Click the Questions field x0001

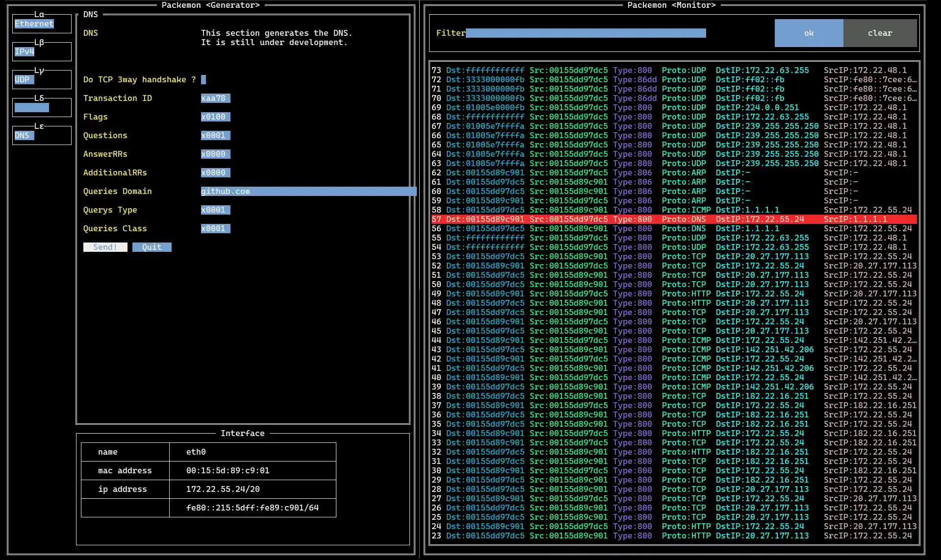pyautogui.click(x=215, y=135)
